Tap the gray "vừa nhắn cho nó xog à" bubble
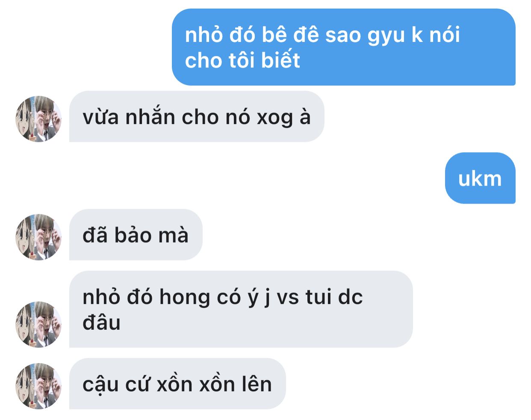Image resolution: width=531 pixels, height=420 pixels. (x=197, y=116)
